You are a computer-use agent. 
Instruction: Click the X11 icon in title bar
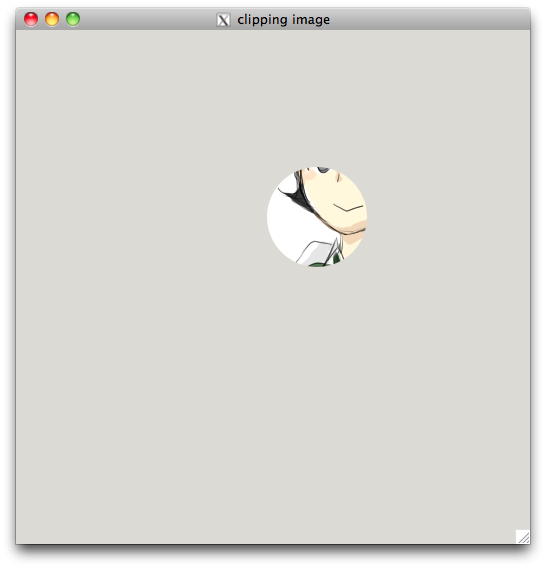coord(223,20)
